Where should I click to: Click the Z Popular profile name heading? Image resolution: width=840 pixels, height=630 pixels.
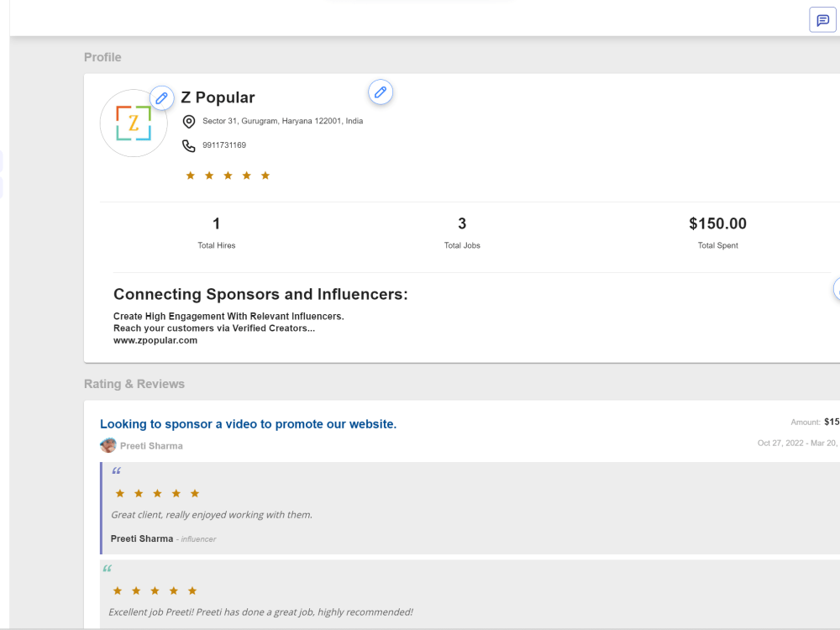[x=218, y=97]
